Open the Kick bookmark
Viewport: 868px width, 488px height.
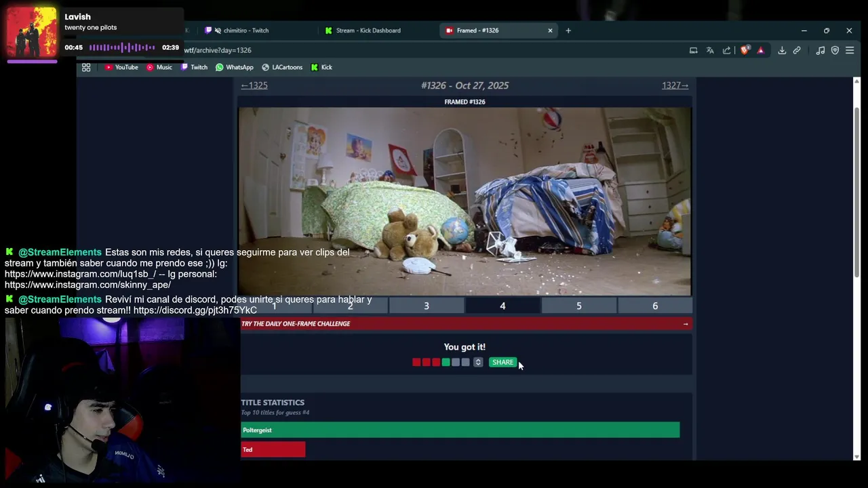click(x=321, y=67)
